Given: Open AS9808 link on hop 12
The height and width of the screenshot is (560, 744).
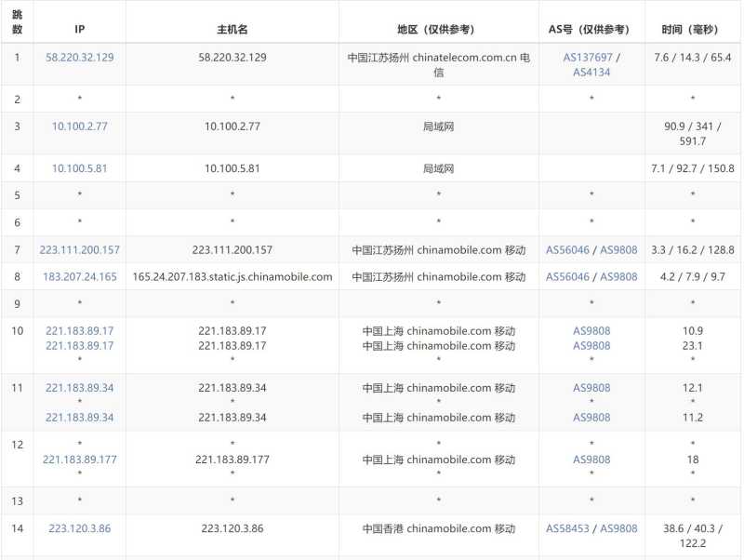Looking at the screenshot, I should (x=591, y=460).
